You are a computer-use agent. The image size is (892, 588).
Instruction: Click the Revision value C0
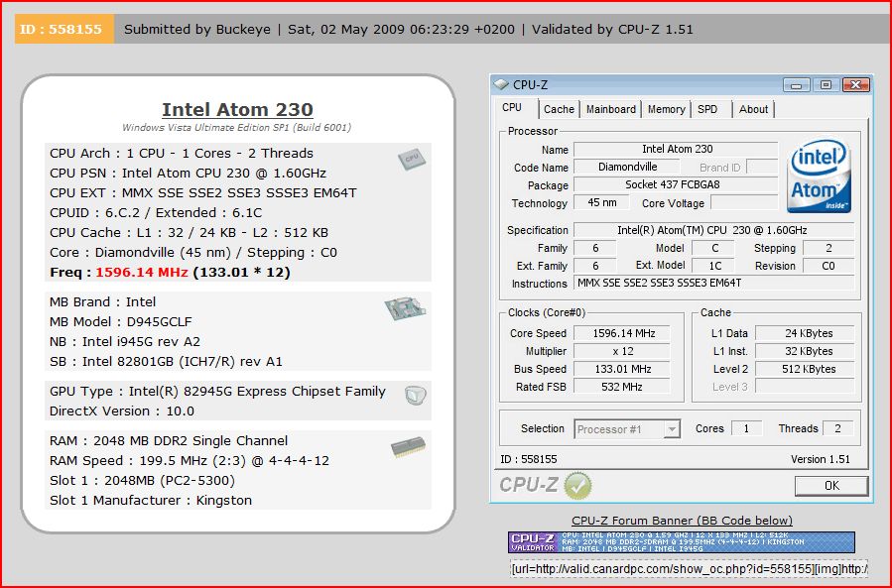point(828,266)
